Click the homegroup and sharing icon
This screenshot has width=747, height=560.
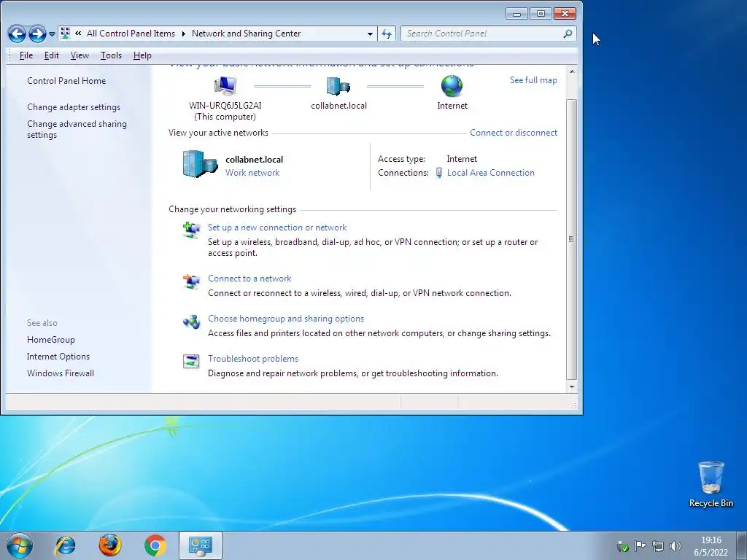point(192,322)
